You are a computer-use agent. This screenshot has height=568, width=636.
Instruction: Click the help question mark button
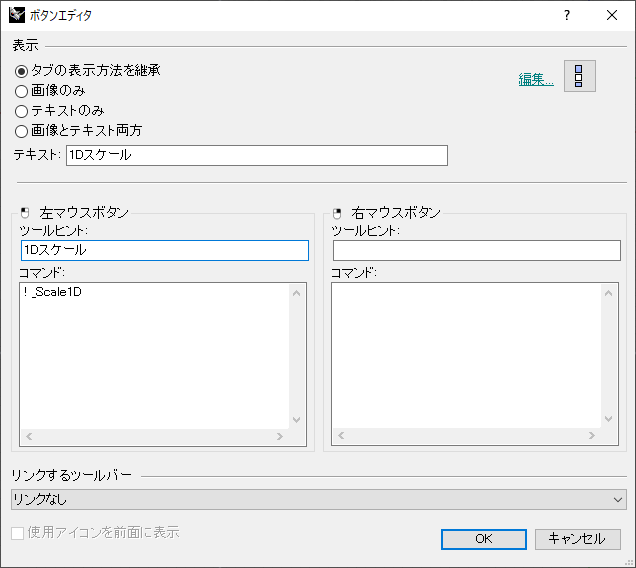567,15
